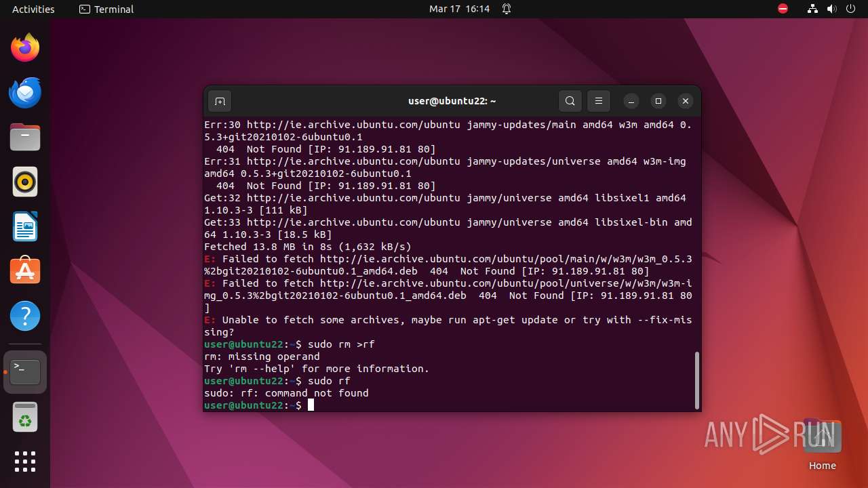Click "Try 'rm --help' for more information."

coord(317,369)
